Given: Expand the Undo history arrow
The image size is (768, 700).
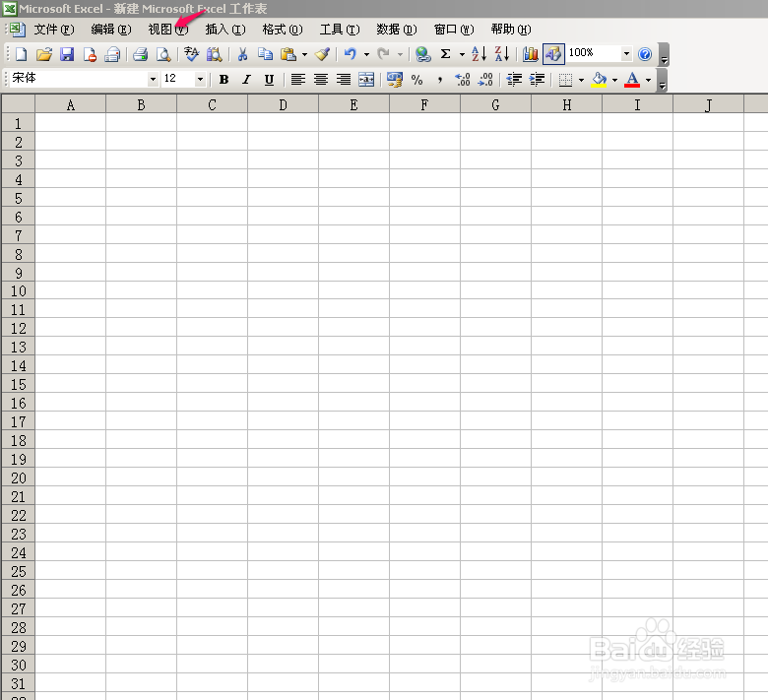Looking at the screenshot, I should point(366,54).
